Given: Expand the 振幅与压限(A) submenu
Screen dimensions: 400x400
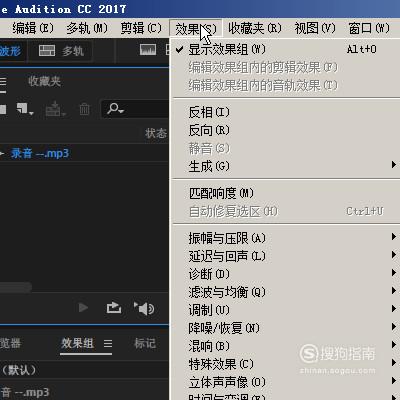Looking at the screenshot, I should click(285, 238).
